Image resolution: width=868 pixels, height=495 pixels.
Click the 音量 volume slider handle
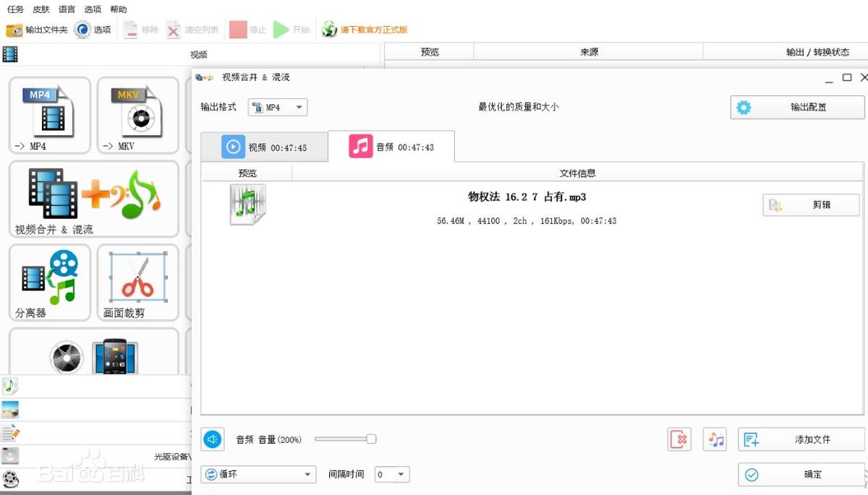click(371, 439)
